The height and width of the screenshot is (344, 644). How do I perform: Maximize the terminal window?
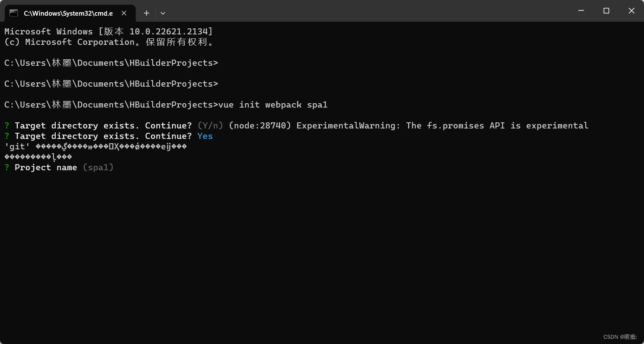[x=606, y=10]
